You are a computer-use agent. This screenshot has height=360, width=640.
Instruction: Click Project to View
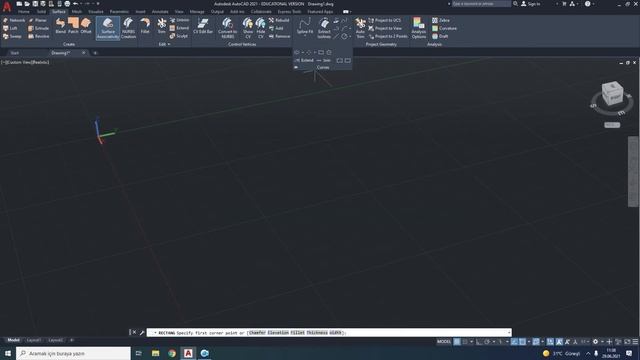click(385, 28)
